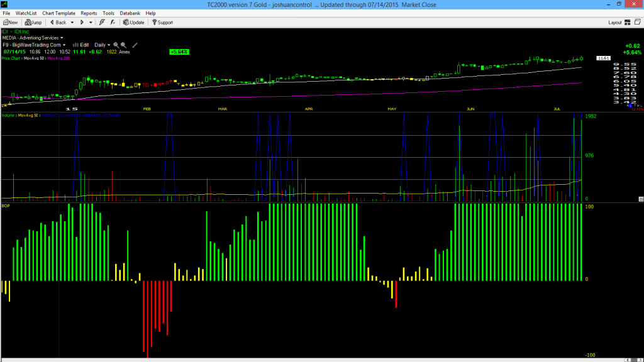Click the 11.61 price label on axis
Viewport: 644px width, 362px height.
[x=603, y=58]
